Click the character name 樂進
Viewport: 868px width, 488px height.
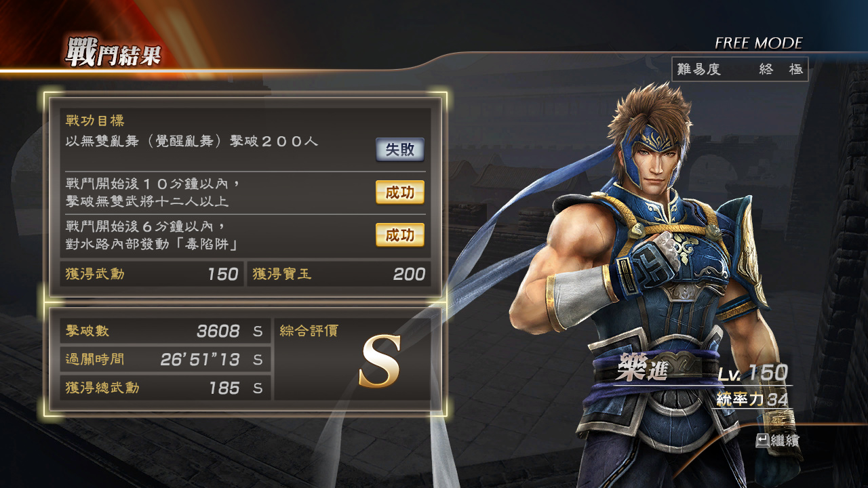coord(642,367)
